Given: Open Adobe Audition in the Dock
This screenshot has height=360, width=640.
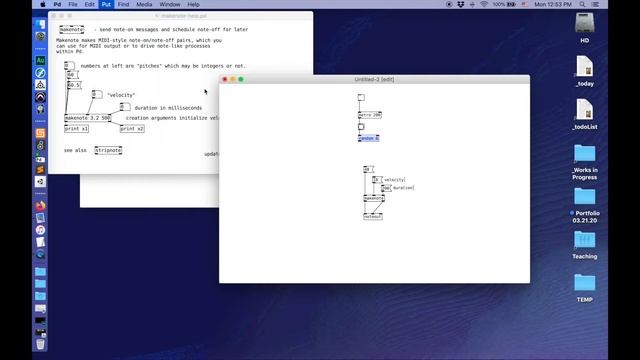Looking at the screenshot, I should [x=40, y=60].
